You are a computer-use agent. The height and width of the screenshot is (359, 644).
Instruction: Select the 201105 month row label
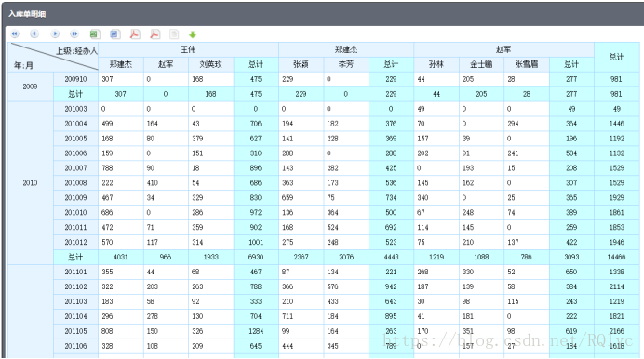coord(75,331)
